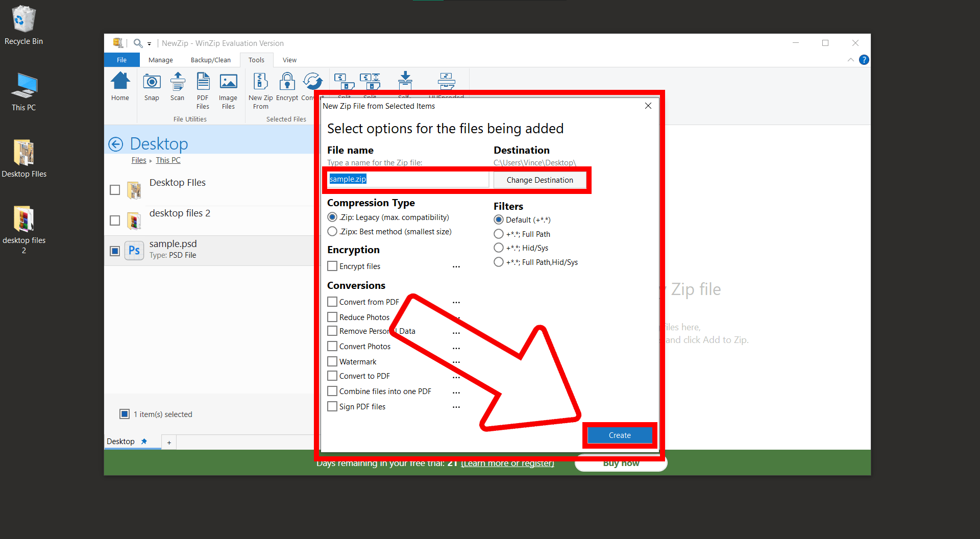Select the Zipx Best method radio button
Viewport: 980px width, 539px height.
(x=331, y=231)
